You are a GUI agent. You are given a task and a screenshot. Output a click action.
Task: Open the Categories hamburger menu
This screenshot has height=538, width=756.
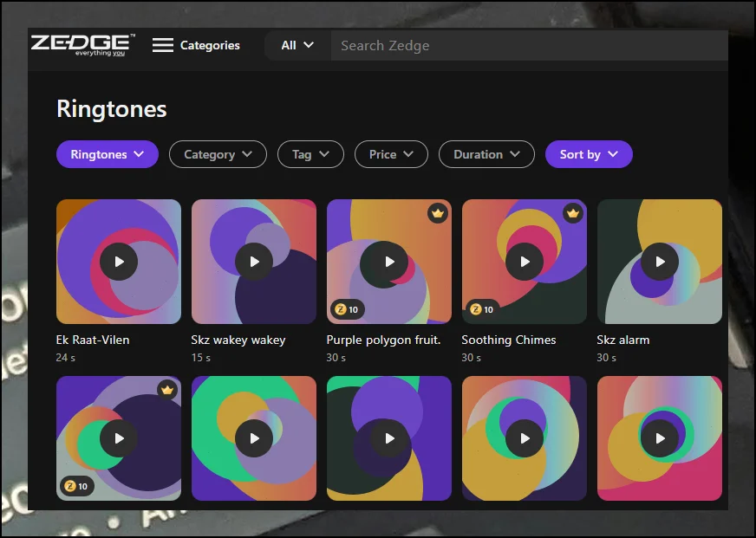pos(196,45)
